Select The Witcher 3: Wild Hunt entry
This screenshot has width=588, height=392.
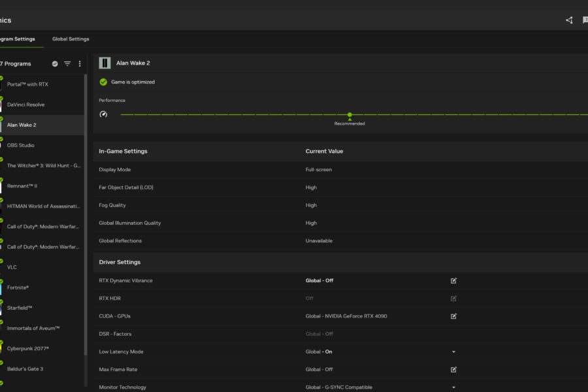click(42, 165)
